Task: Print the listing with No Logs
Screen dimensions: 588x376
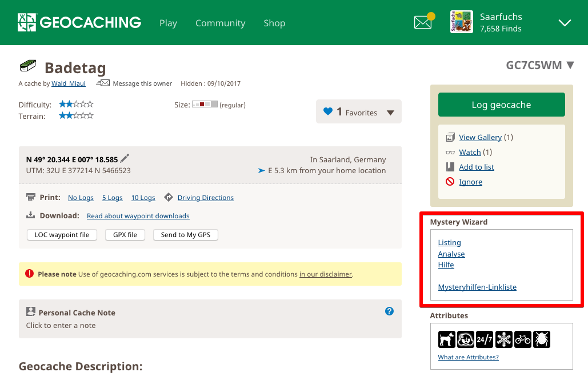Action: (x=81, y=198)
